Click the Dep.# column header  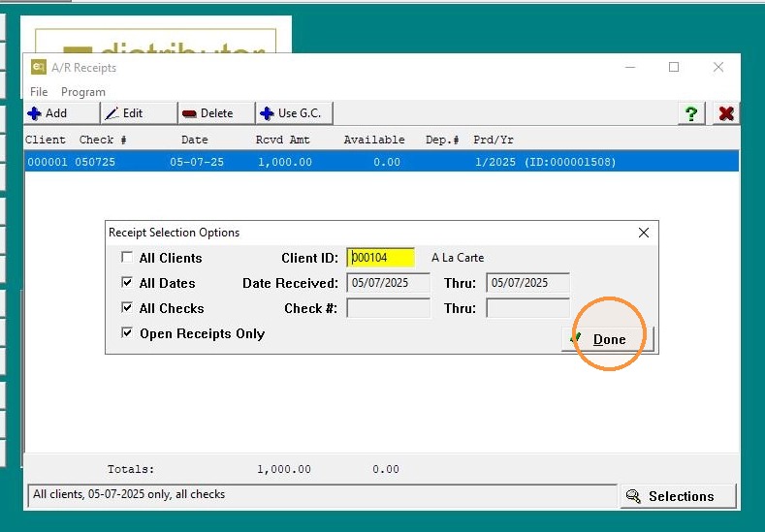point(442,140)
